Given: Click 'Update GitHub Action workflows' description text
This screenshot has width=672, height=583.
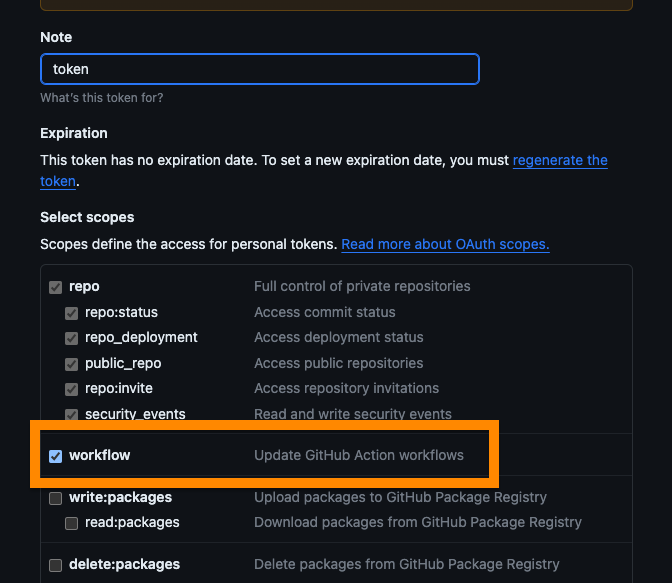Looking at the screenshot, I should (359, 455).
